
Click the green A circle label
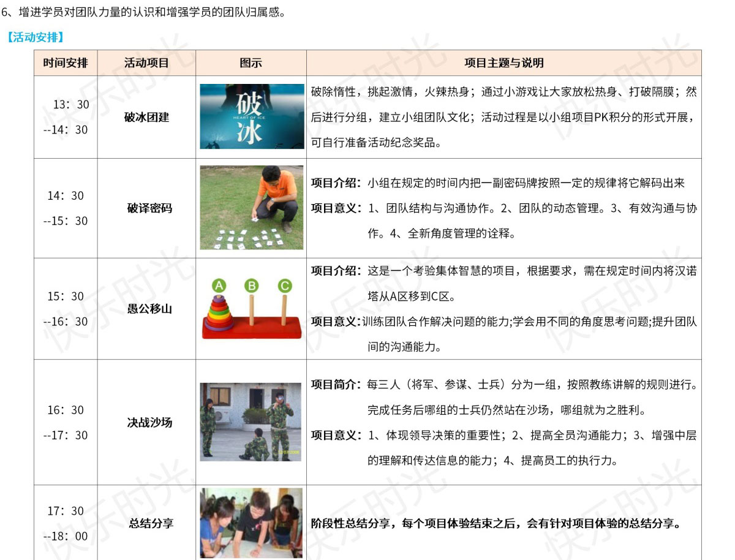(x=219, y=286)
